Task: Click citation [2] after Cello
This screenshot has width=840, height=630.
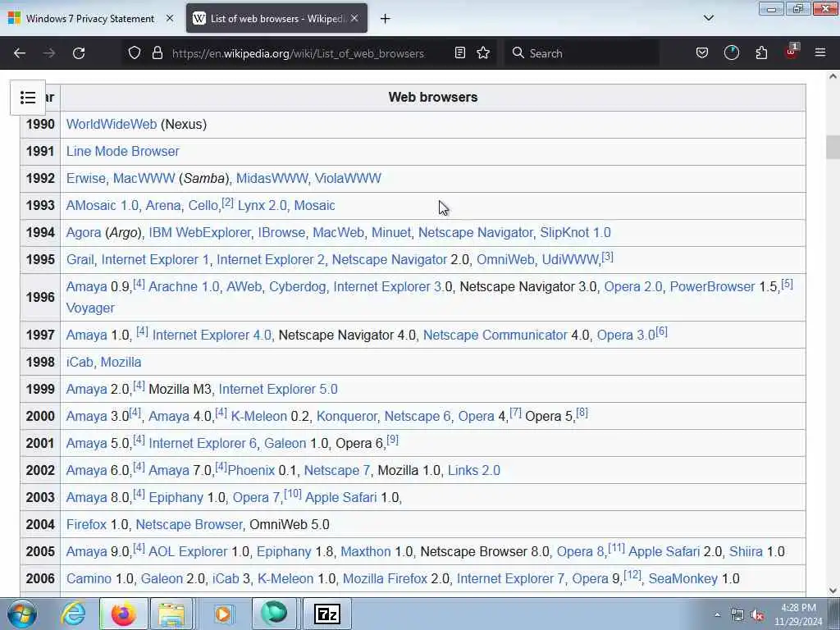Action: (228, 202)
